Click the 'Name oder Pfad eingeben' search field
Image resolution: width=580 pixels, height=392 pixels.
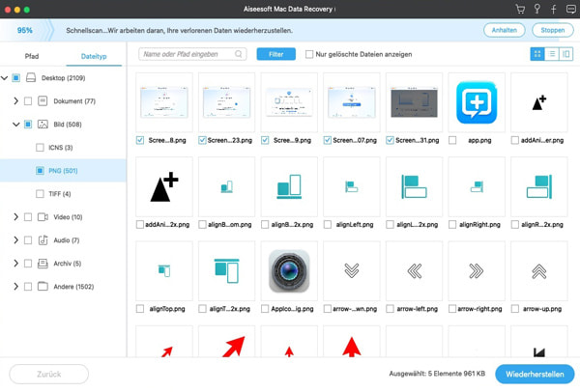tap(186, 54)
